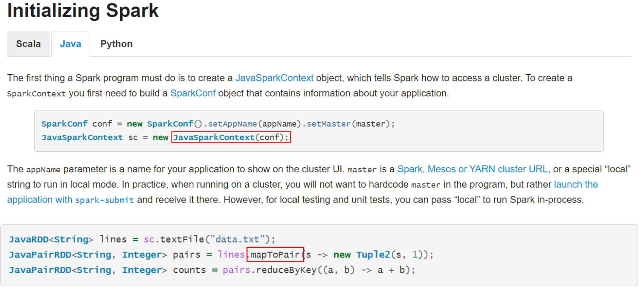The image size is (644, 290).
Task: Click the "counts" variable name
Action: click(x=189, y=270)
